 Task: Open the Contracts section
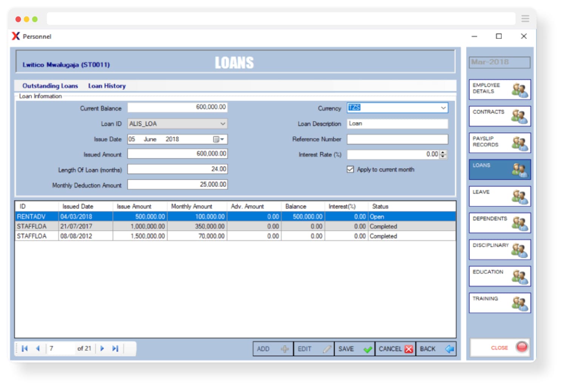coord(500,116)
